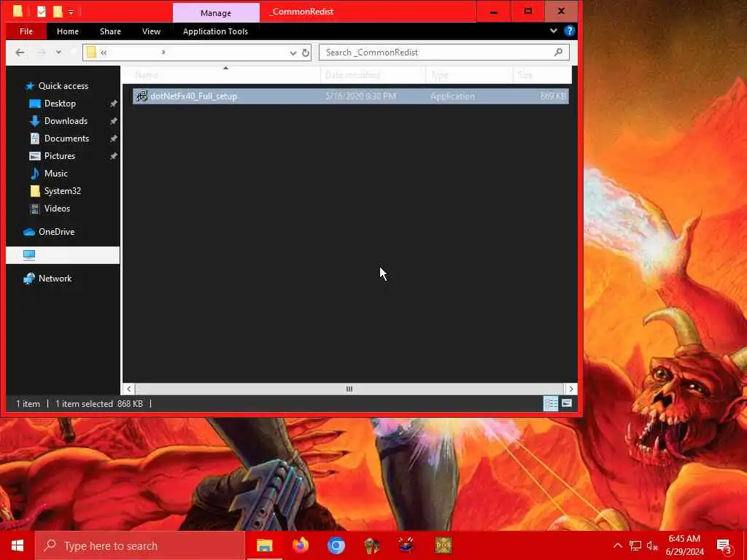The image size is (747, 560).
Task: Click the muted volume tray icon
Action: click(652, 545)
